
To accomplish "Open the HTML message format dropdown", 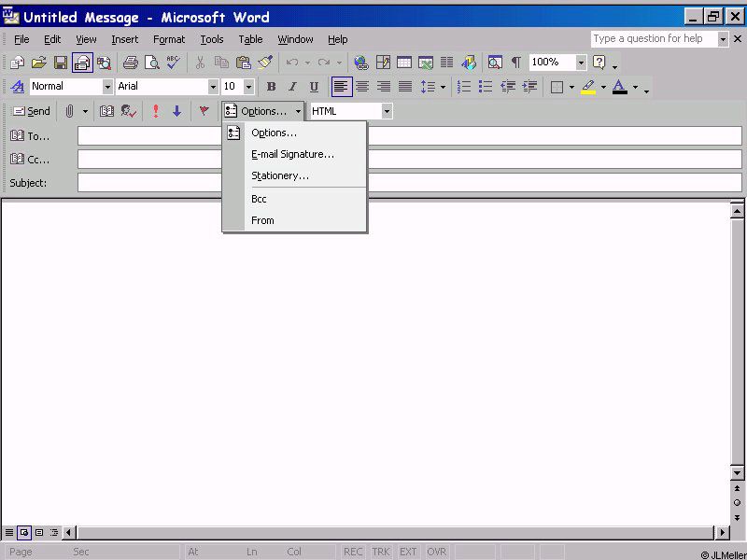I will point(387,111).
